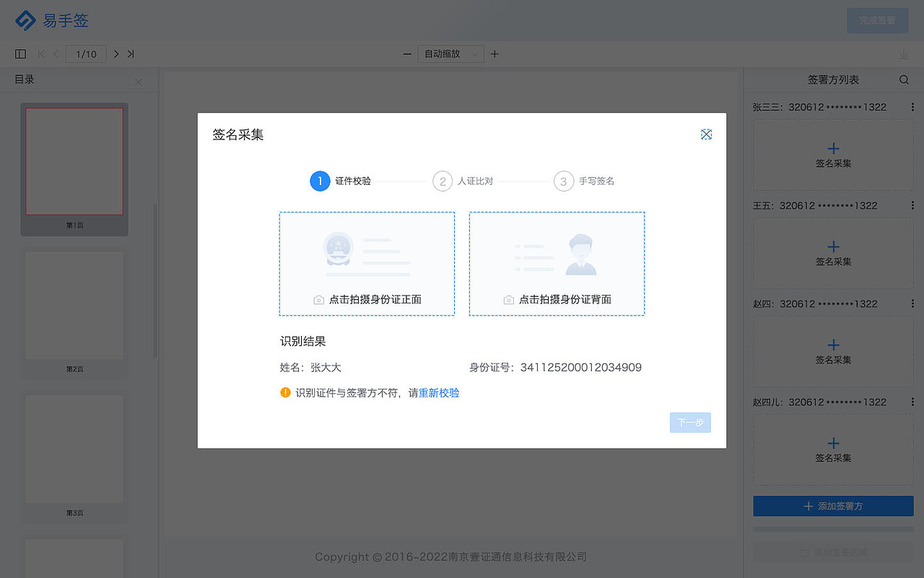Click the 易手签 logo icon
924x578 pixels.
(x=27, y=20)
